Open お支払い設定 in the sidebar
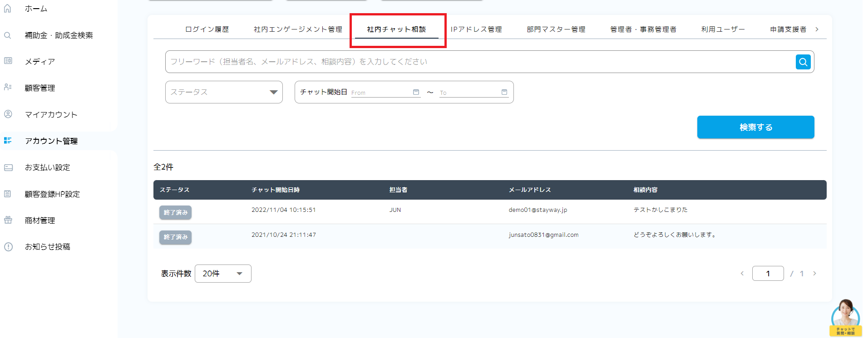868x338 pixels. (48, 167)
